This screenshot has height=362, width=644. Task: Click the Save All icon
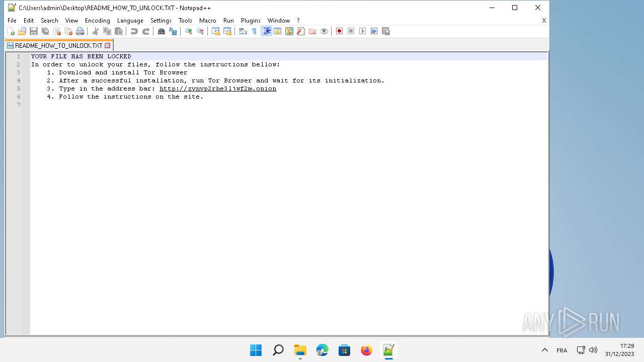[x=45, y=31]
